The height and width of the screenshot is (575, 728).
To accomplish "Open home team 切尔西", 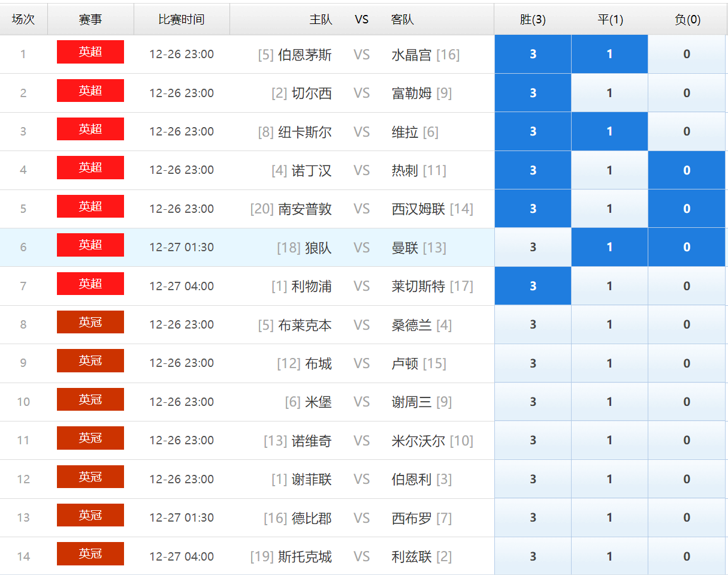I will 312,93.
